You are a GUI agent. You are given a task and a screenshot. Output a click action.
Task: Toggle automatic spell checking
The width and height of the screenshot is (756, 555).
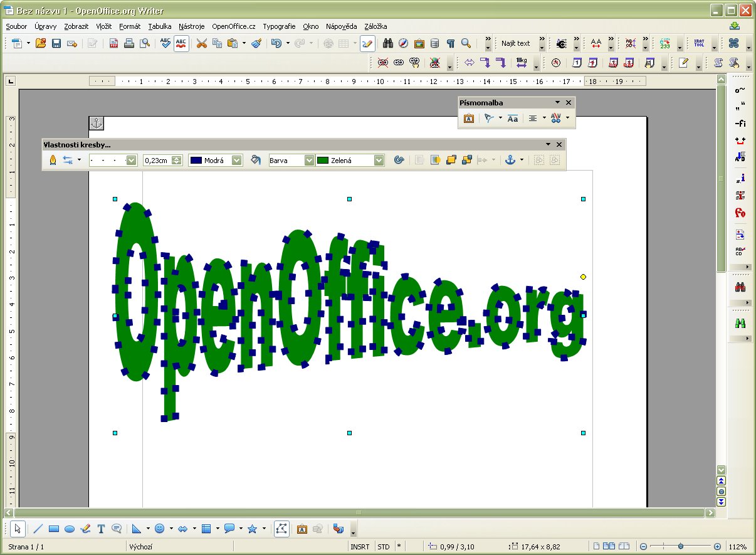pos(182,43)
